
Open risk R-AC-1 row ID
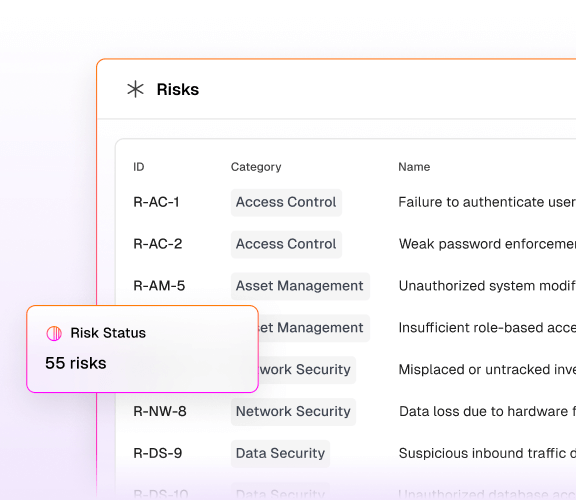[x=156, y=202]
